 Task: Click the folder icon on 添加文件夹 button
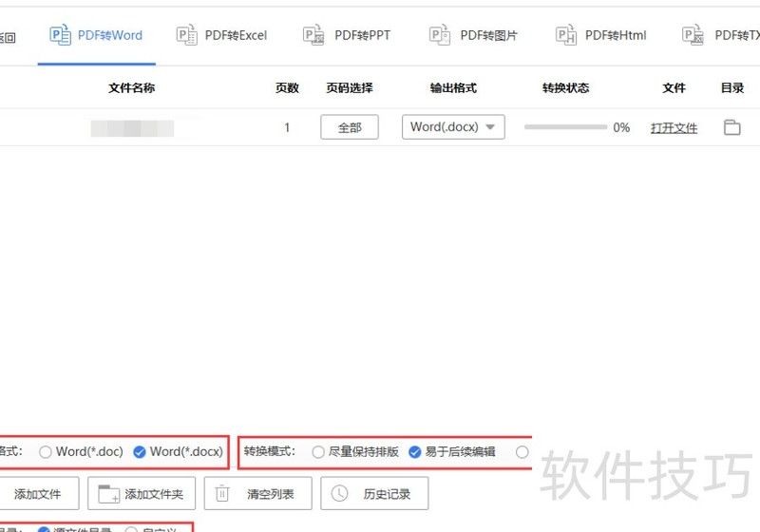click(x=108, y=494)
